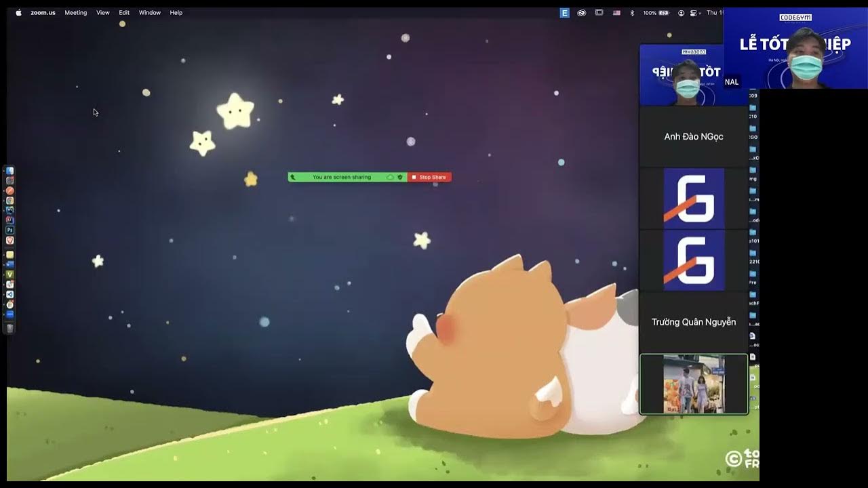The width and height of the screenshot is (868, 488).
Task: Click the blue E menu bar icon
Action: tap(564, 12)
